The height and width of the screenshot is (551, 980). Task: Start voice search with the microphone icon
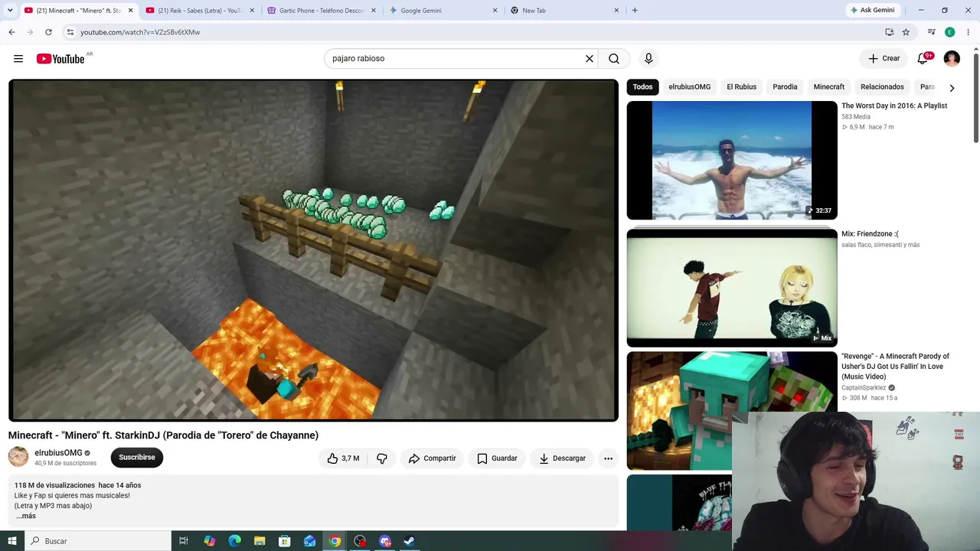pos(648,59)
